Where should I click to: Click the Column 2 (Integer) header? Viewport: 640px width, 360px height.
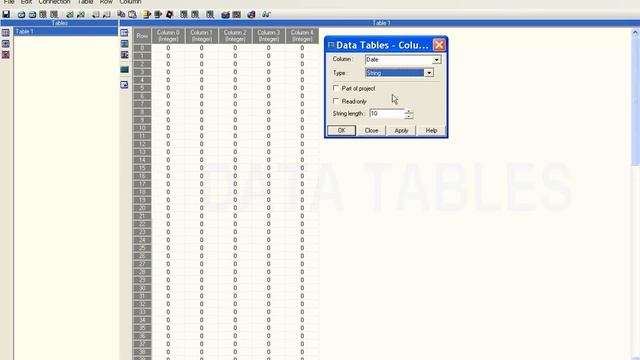235,36
